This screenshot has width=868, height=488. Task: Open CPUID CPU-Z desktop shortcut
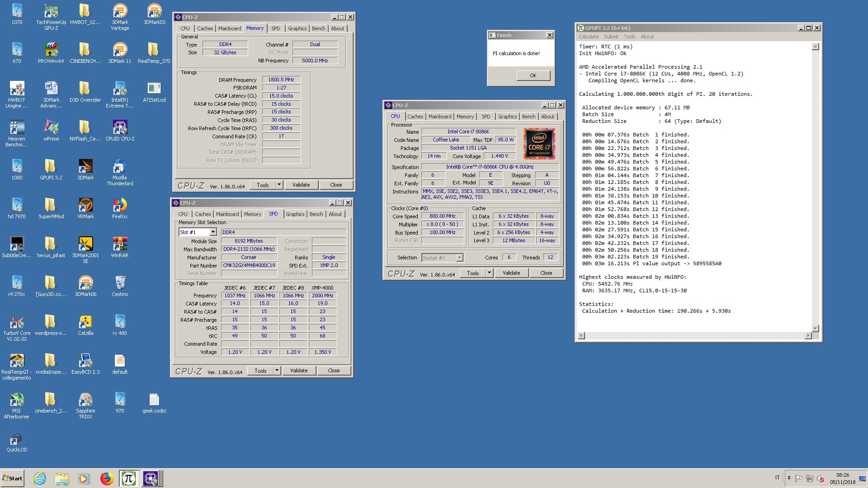coord(120,131)
